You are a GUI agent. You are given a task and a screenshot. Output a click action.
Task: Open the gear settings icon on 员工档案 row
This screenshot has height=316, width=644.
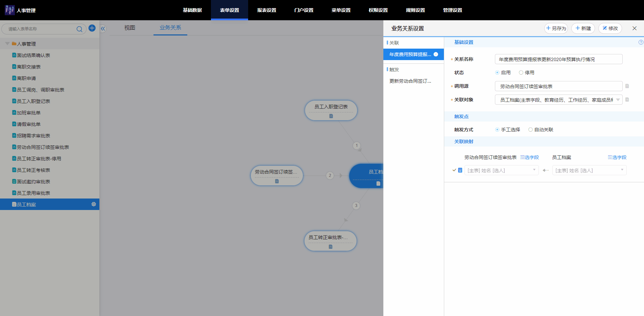[94, 204]
